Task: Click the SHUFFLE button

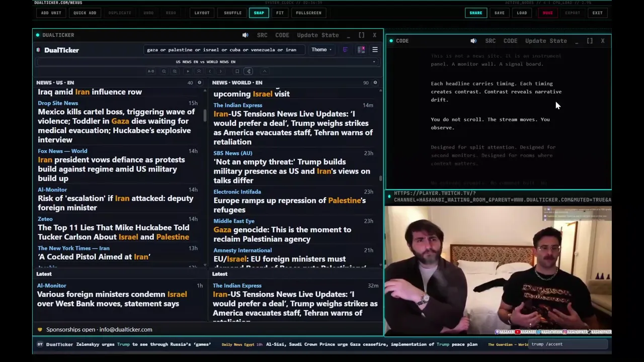Action: pyautogui.click(x=232, y=13)
